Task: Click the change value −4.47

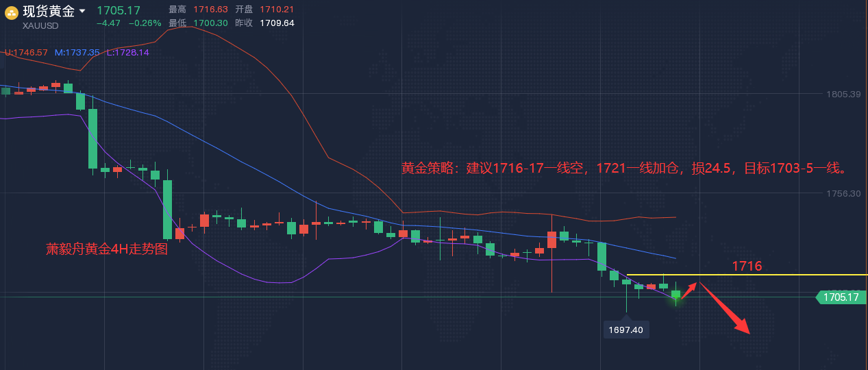Action: [108, 23]
